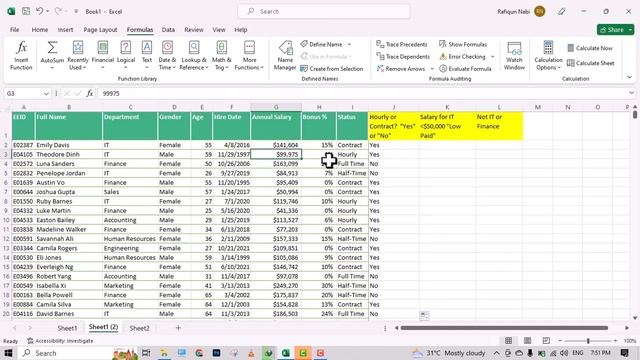Click the AutoSum sigma icon
The height and width of the screenshot is (360, 640).
pos(52,48)
